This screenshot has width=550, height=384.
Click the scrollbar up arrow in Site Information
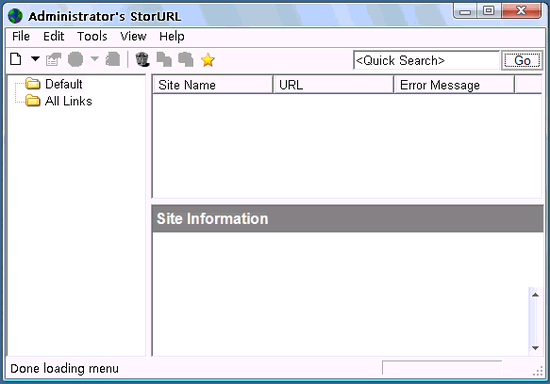(535, 295)
